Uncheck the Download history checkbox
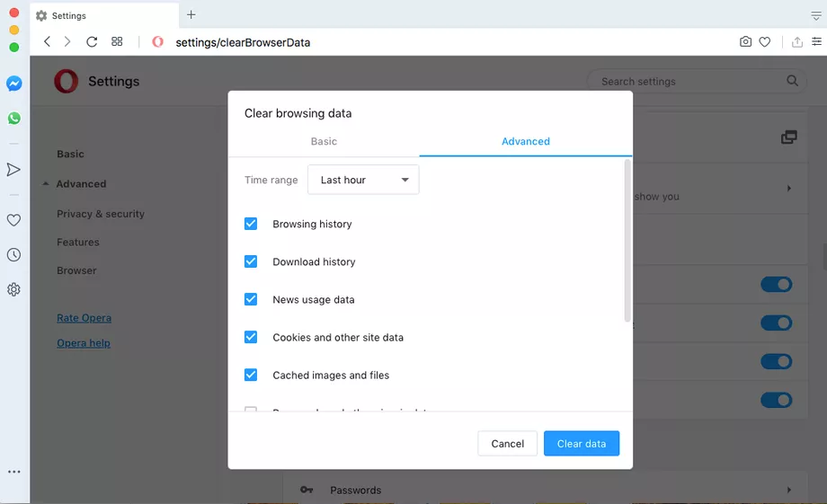827x504 pixels. 251,261
